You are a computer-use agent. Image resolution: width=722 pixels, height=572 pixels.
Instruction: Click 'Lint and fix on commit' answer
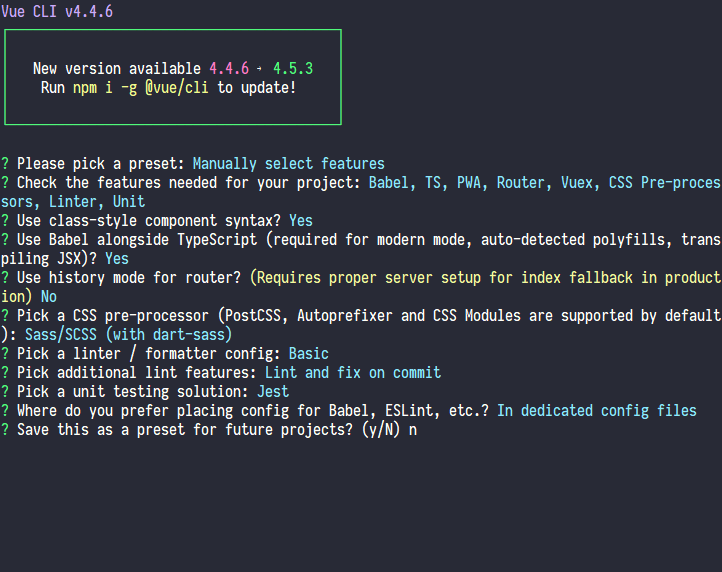point(353,373)
